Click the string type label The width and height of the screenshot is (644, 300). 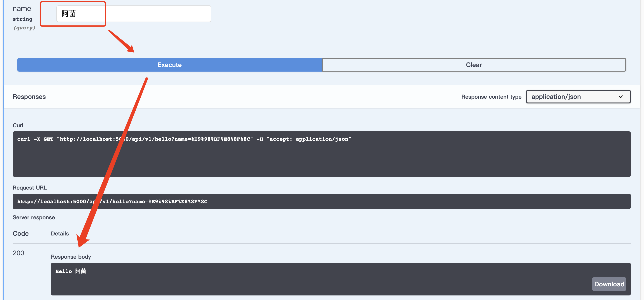[x=23, y=19]
